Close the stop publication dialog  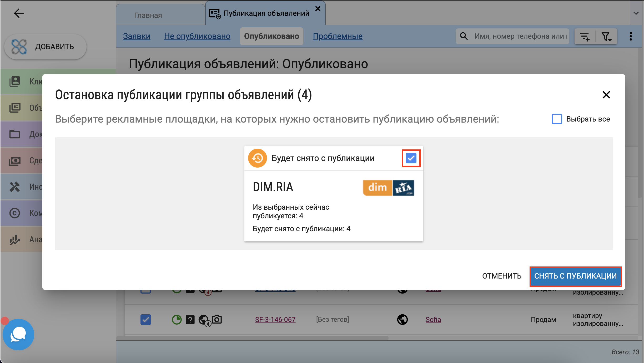(x=606, y=95)
